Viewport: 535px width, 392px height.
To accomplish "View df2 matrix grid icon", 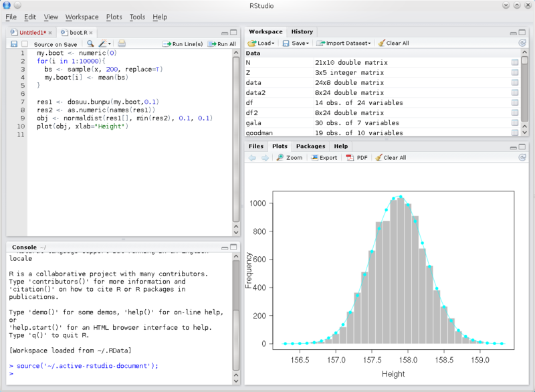I will (515, 112).
